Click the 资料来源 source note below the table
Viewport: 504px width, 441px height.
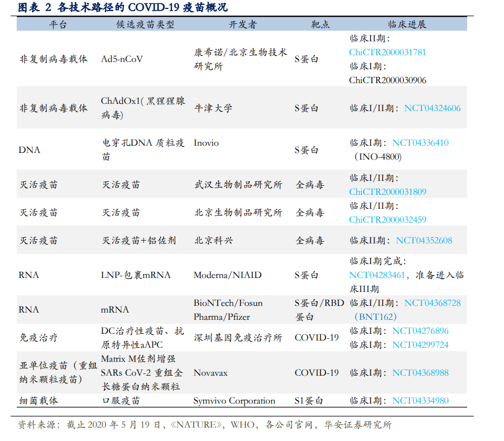click(x=204, y=425)
